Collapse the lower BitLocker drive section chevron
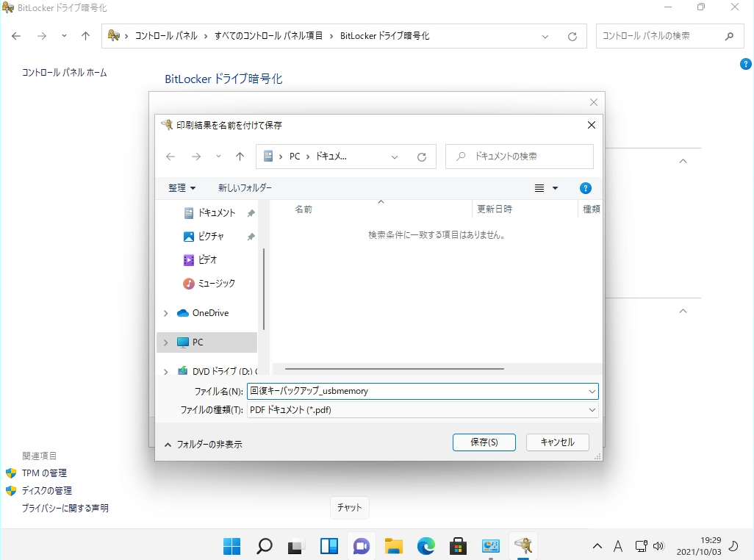This screenshot has width=754, height=560. [x=683, y=312]
